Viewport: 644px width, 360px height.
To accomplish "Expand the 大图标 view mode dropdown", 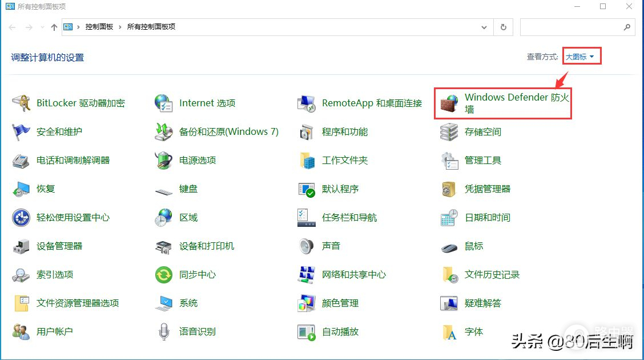I will [x=580, y=57].
